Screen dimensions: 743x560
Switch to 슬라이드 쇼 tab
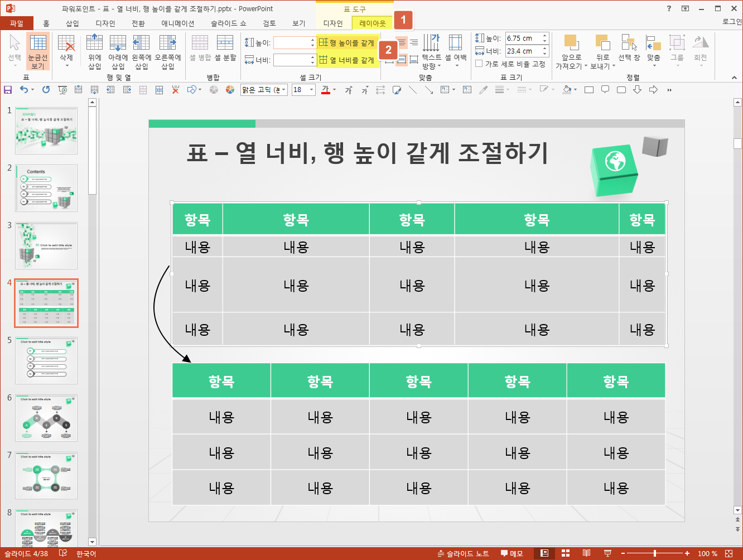click(228, 23)
